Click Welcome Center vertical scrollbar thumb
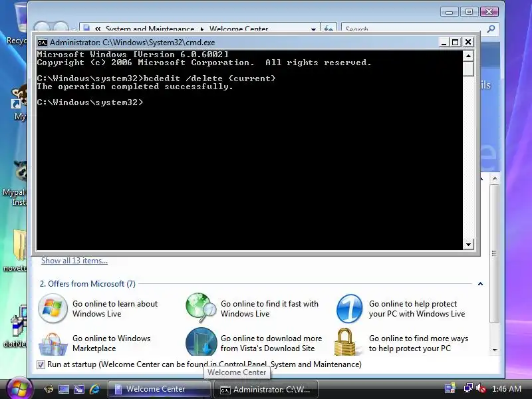This screenshot has width=532, height=399. click(x=495, y=253)
